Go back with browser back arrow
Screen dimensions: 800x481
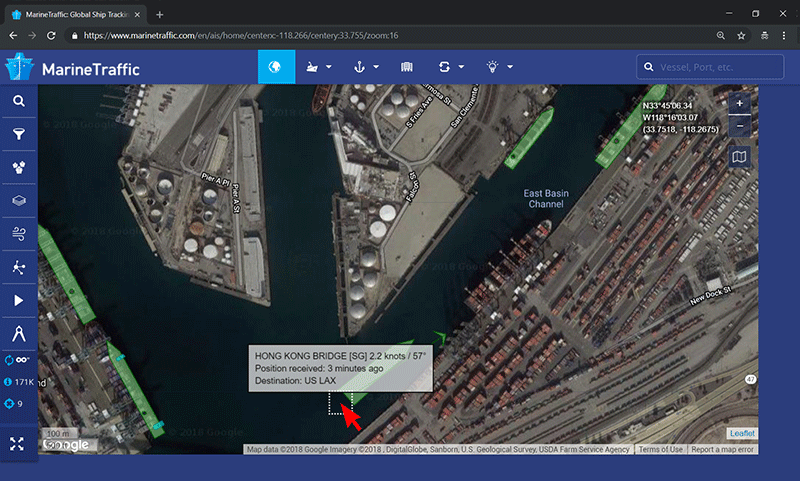(x=13, y=36)
